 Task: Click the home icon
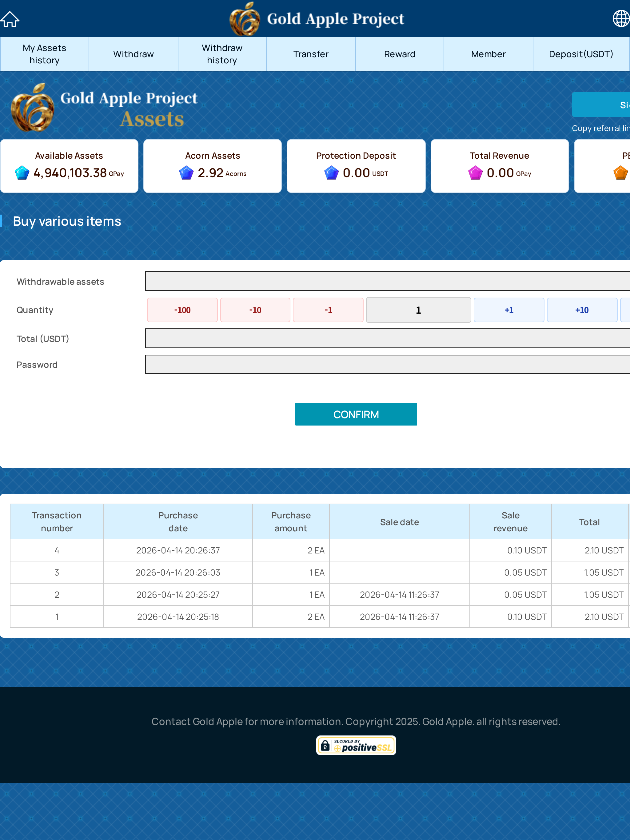(10, 19)
